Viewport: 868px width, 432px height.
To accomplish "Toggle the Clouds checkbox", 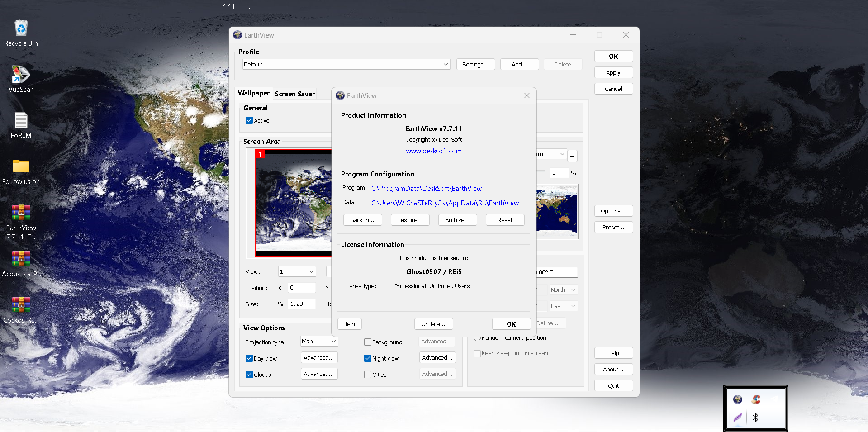I will tap(249, 375).
